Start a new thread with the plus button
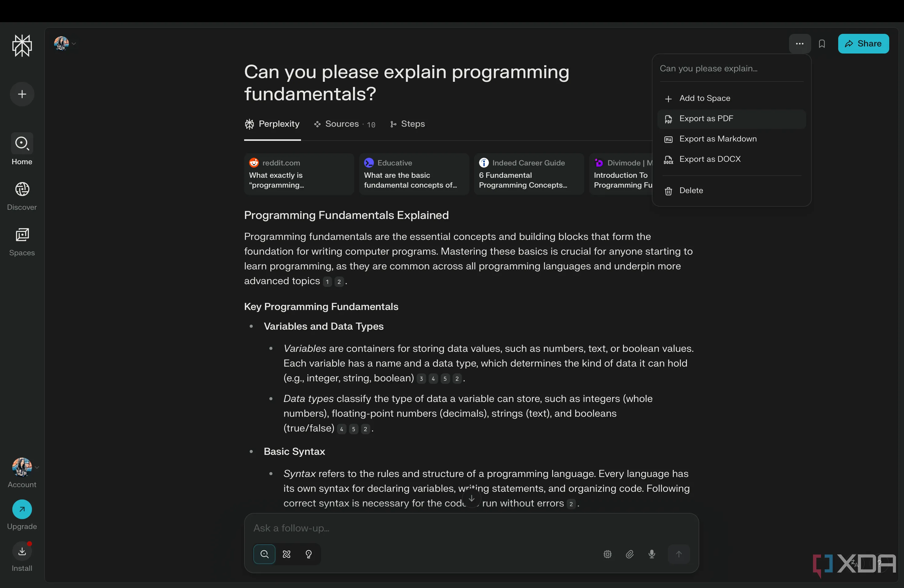The image size is (904, 588). click(22, 94)
